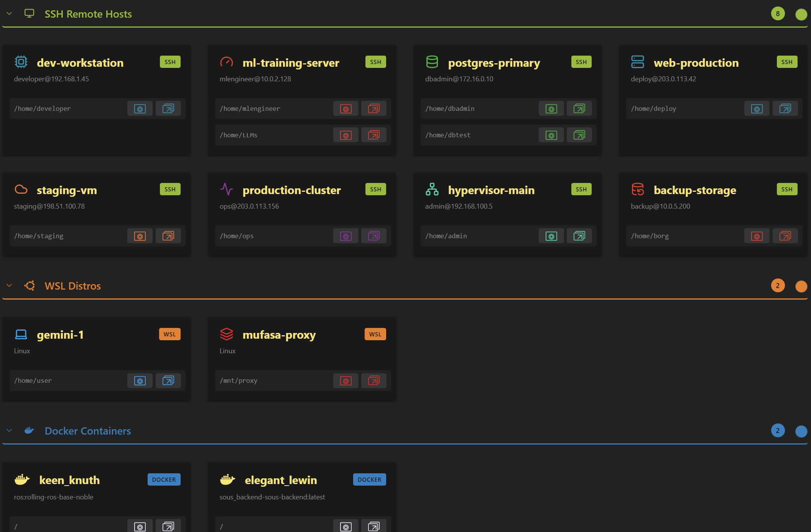Open /home/admin in current window

tap(551, 236)
